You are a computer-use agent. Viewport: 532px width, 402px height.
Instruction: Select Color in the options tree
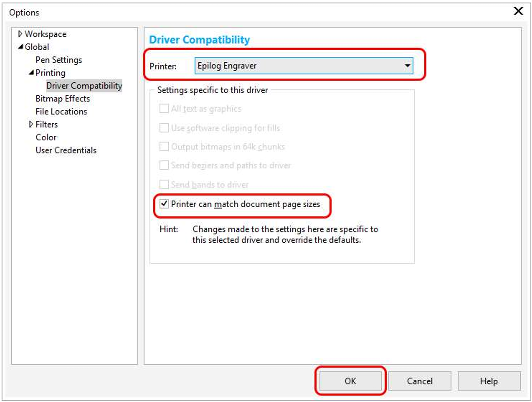click(46, 137)
